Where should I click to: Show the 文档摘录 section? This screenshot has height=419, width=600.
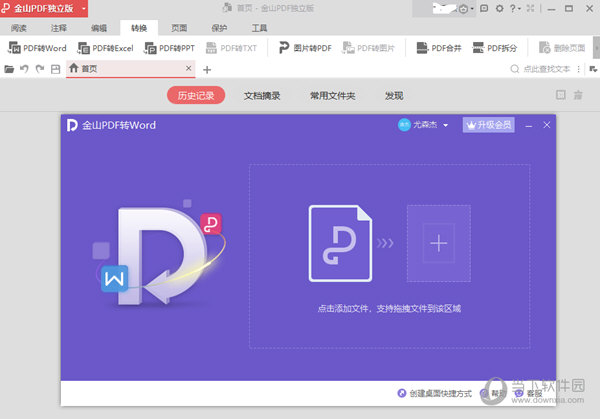coord(262,96)
